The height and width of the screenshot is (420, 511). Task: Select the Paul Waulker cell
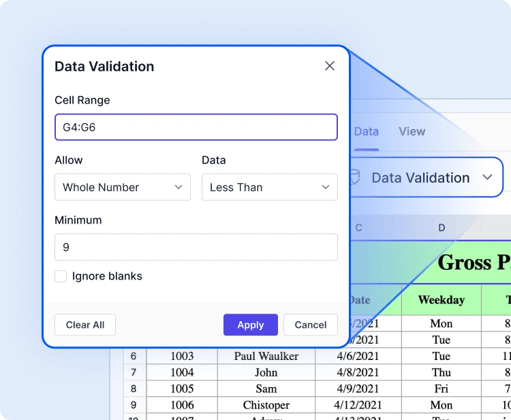(x=266, y=356)
